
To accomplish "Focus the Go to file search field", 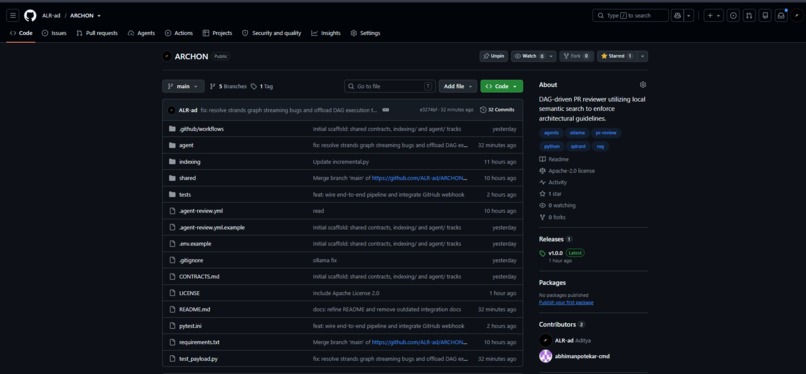I will [390, 86].
